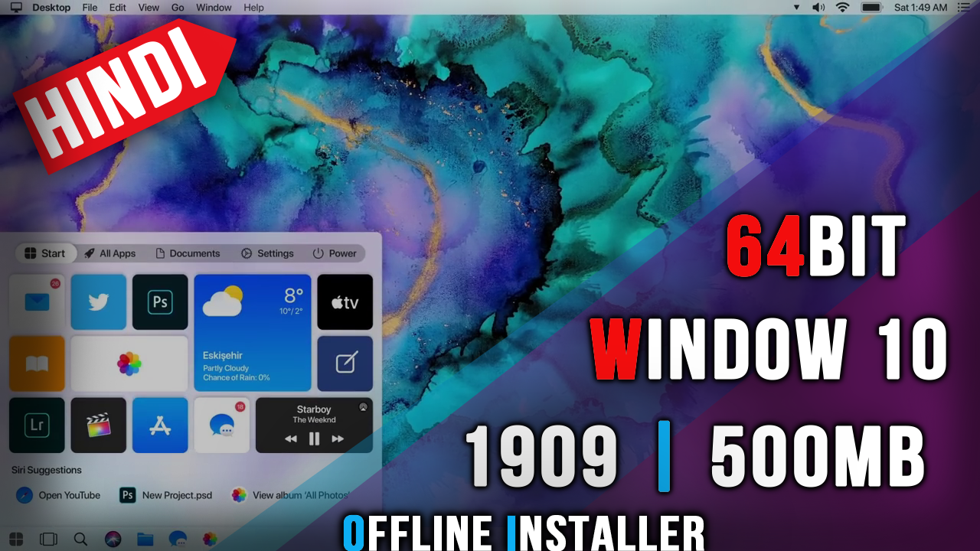The height and width of the screenshot is (551, 980).
Task: Open the View menu
Action: pyautogui.click(x=149, y=8)
